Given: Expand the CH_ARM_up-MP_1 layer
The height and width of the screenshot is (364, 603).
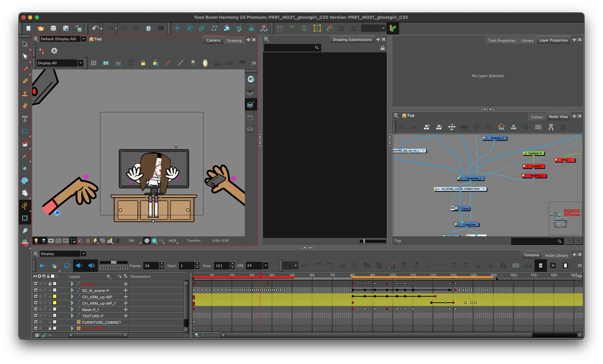Looking at the screenshot, I should [72, 303].
